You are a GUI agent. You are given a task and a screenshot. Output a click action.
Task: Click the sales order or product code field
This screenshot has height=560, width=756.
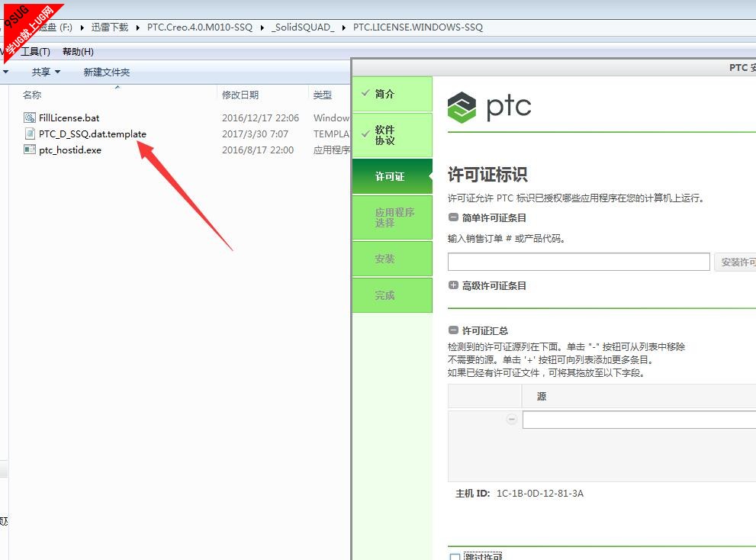pyautogui.click(x=578, y=262)
